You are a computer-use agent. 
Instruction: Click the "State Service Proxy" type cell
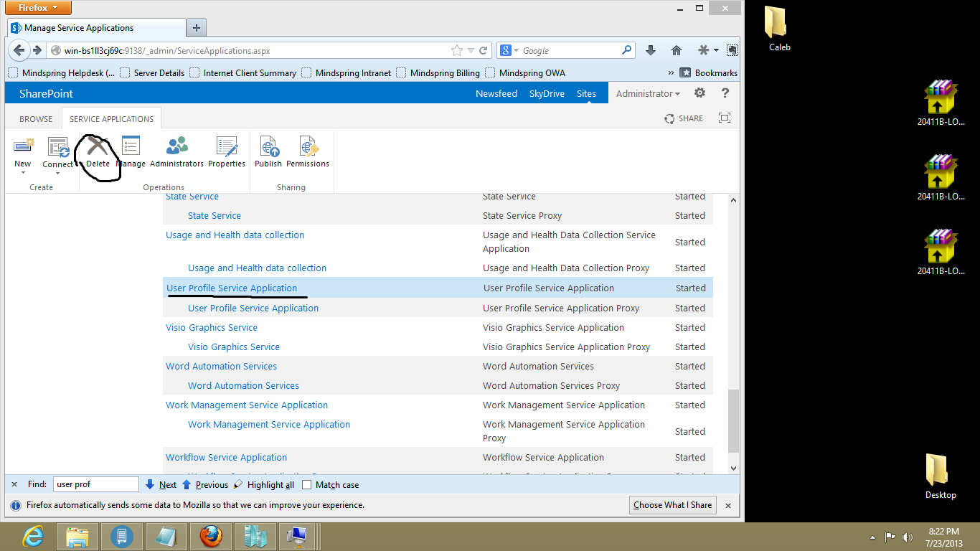coord(522,215)
